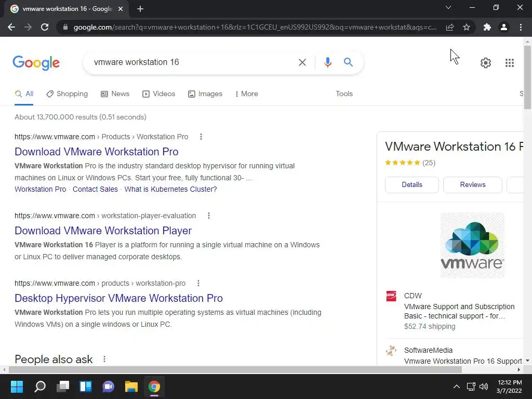Viewport: 532px width, 399px height.
Task: Click the Details button in knowledge panel
Action: tap(412, 185)
